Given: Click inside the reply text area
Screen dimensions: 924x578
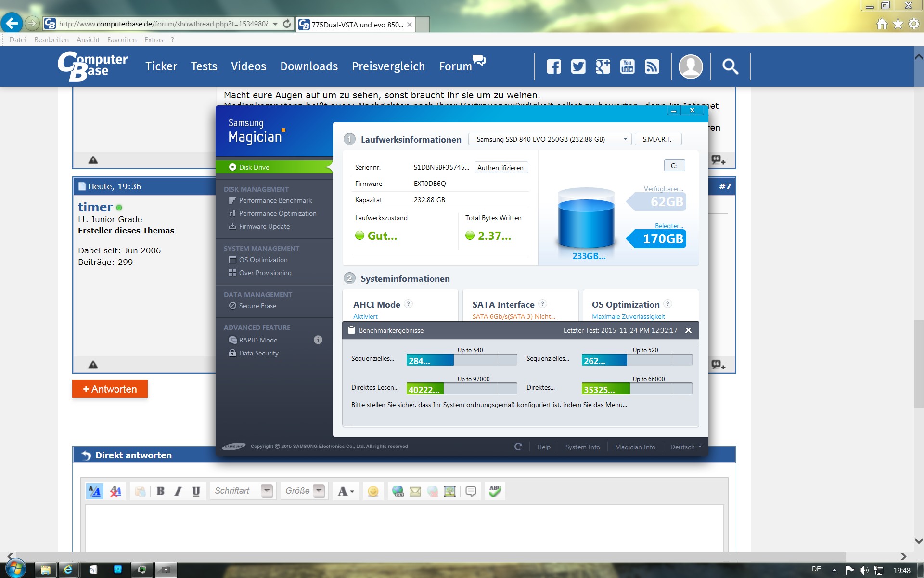Looking at the screenshot, I should pos(404,527).
